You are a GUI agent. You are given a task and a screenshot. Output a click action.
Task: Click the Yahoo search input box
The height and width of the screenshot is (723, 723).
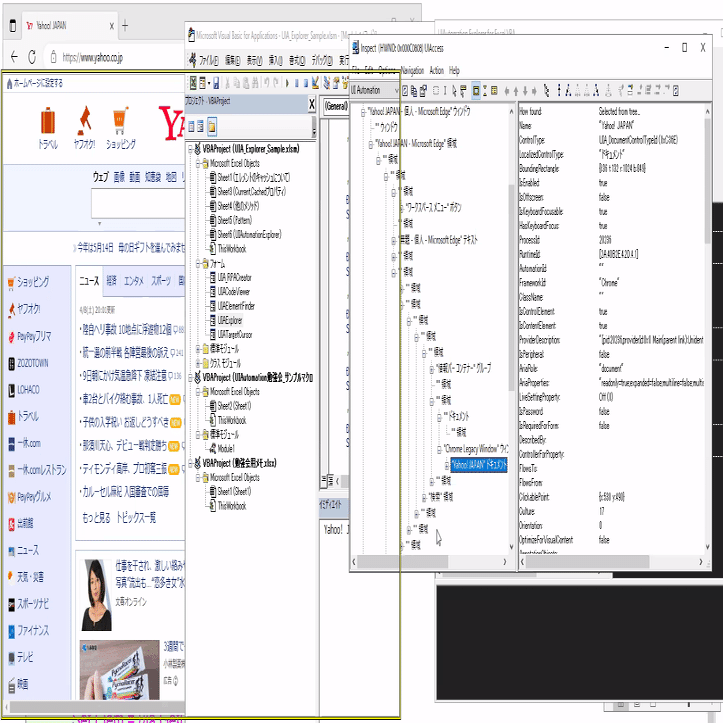138,203
